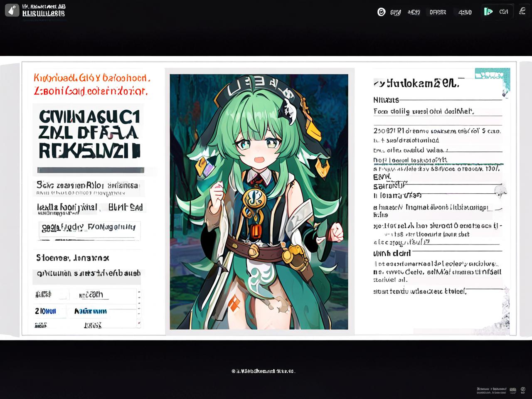Click the dark gray bar under the bold title
The height and width of the screenshot is (399, 532).
pyautogui.click(x=91, y=170)
